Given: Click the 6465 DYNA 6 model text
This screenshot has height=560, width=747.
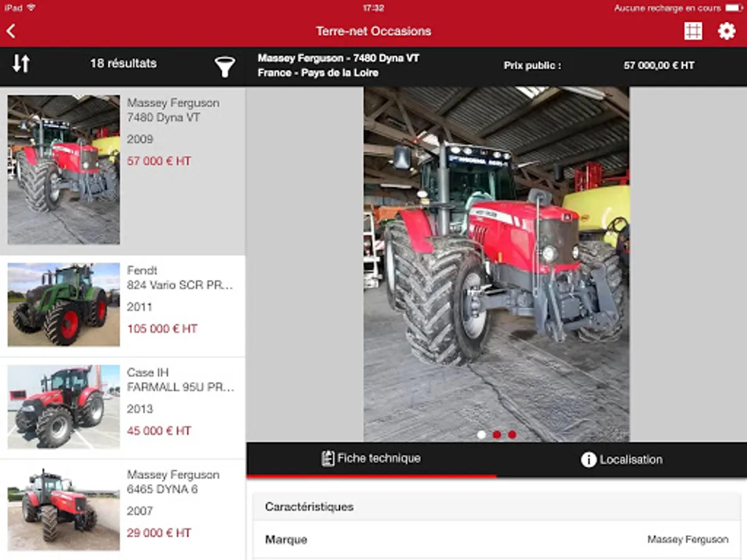Looking at the screenshot, I should pos(162,489).
